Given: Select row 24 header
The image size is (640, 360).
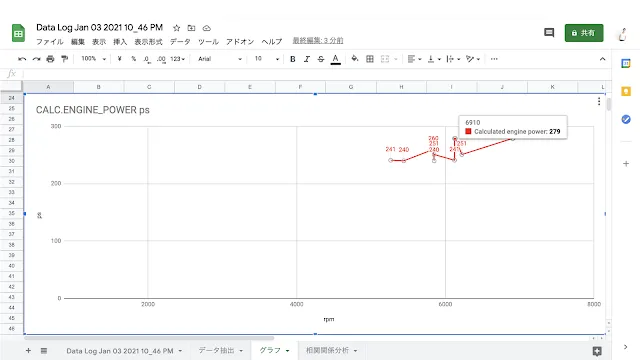Looking at the screenshot, I should (11, 98).
